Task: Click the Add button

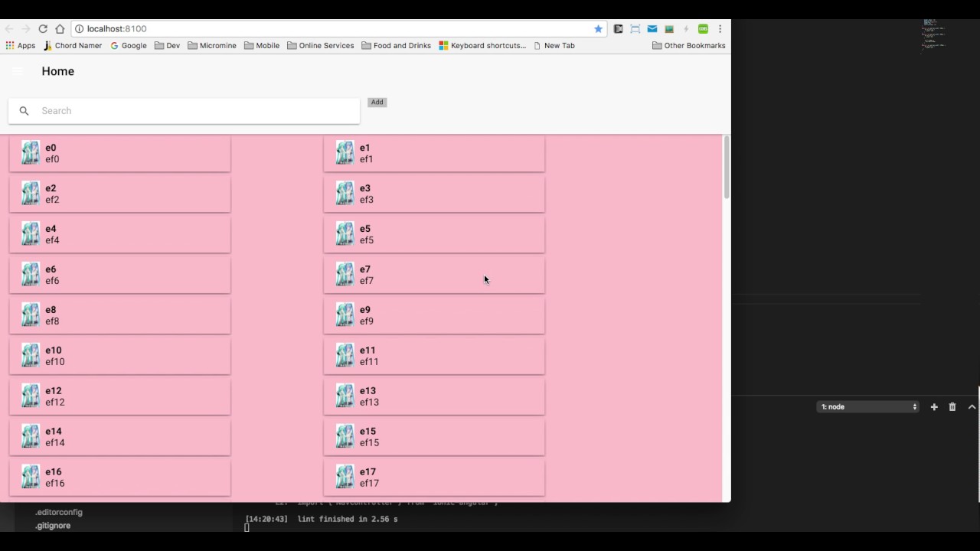Action: coord(377,103)
